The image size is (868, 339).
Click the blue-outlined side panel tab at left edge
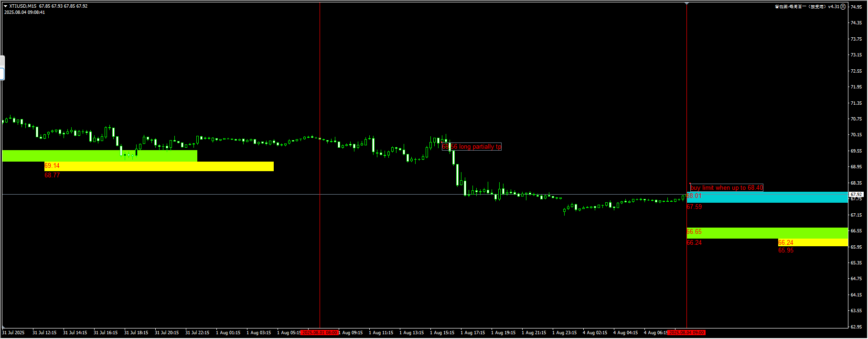click(2, 74)
